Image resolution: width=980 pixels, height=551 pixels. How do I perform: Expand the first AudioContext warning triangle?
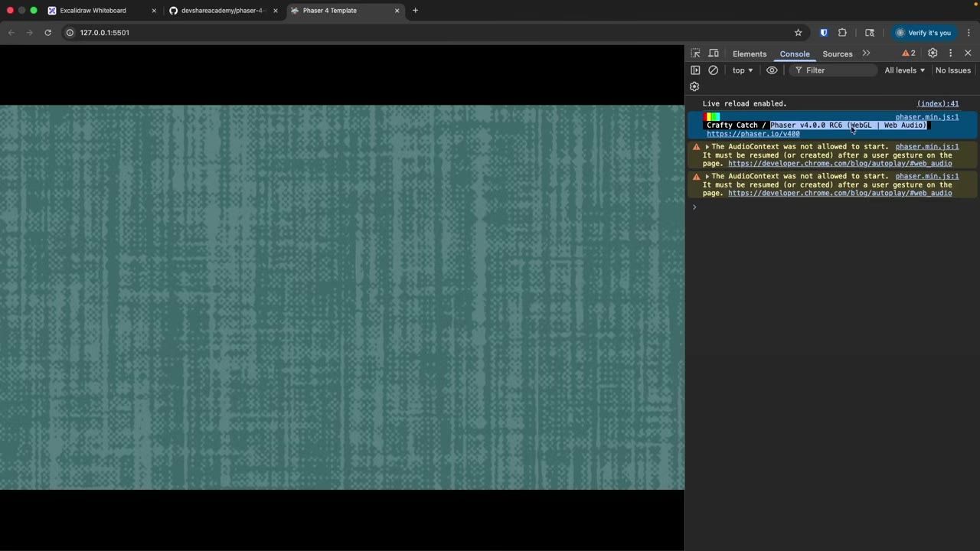tap(707, 147)
